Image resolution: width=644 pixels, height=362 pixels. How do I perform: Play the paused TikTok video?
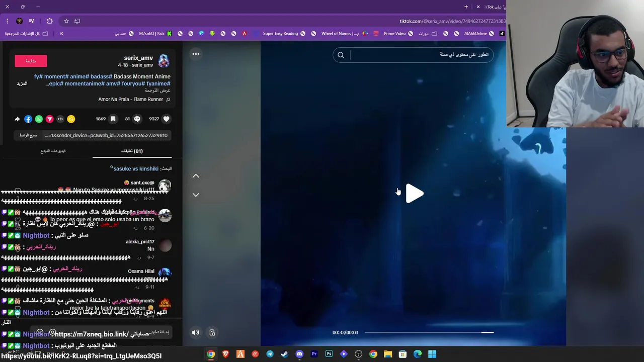click(x=415, y=194)
